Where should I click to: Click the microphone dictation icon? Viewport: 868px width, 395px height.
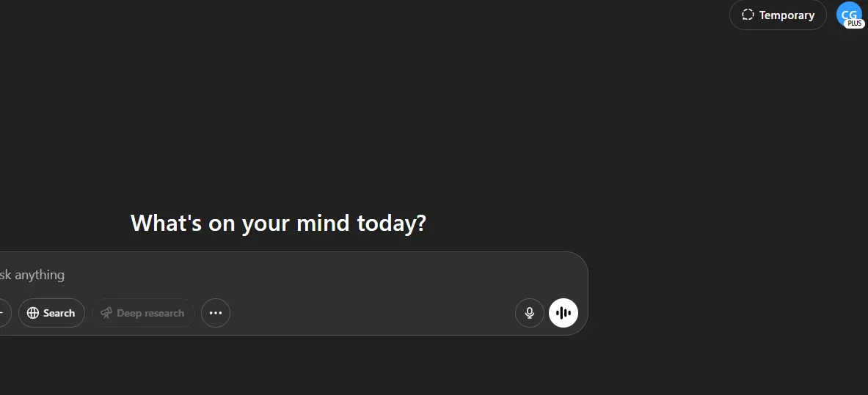(530, 313)
